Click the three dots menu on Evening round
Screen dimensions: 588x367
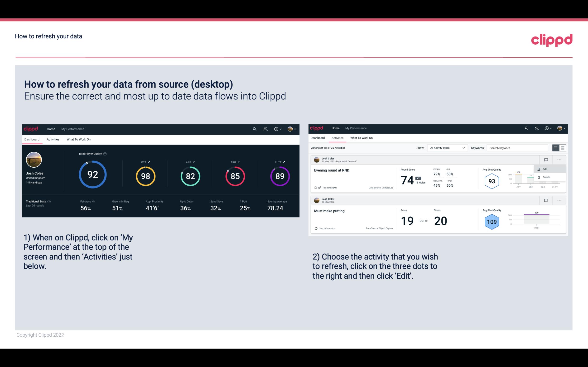coord(560,159)
